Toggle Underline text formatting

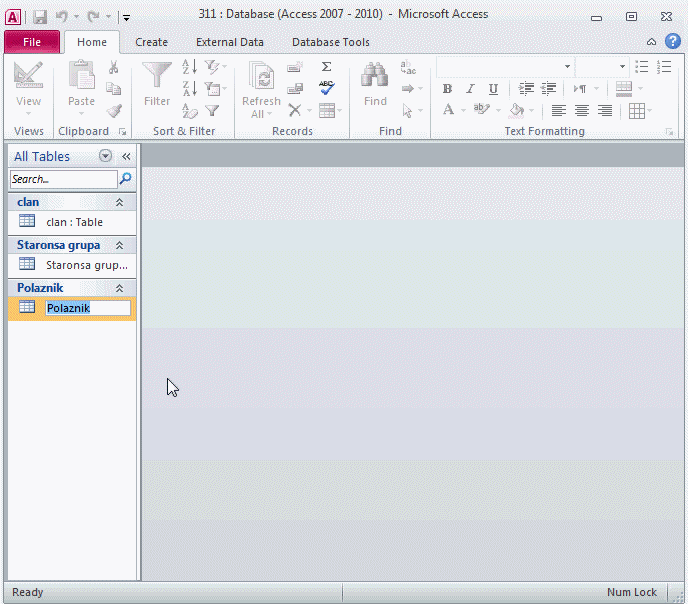493,89
